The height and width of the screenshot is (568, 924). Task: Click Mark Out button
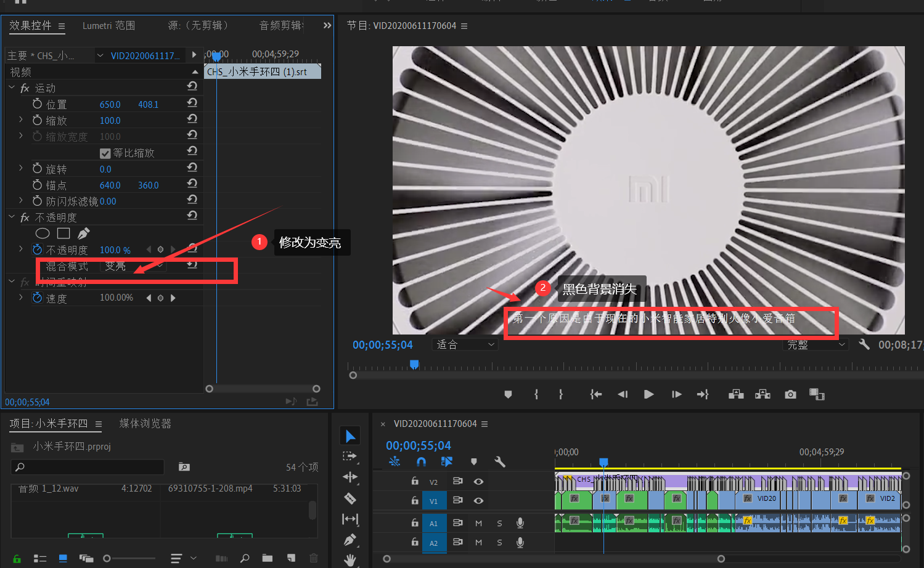pyautogui.click(x=561, y=394)
